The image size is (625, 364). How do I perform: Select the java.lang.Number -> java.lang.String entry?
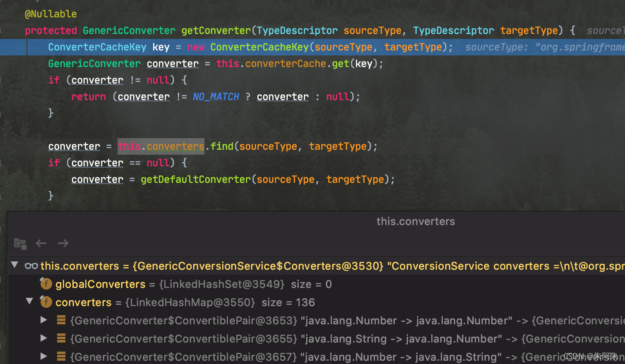coord(316,356)
